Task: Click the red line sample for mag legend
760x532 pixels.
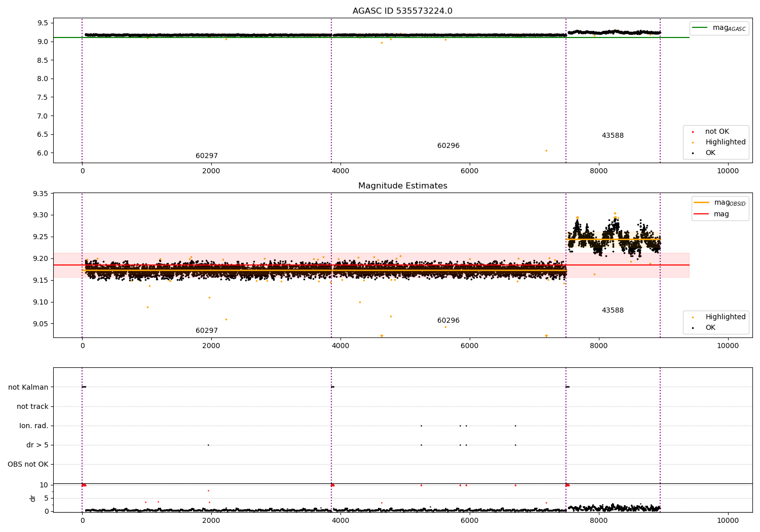Action: (702, 214)
